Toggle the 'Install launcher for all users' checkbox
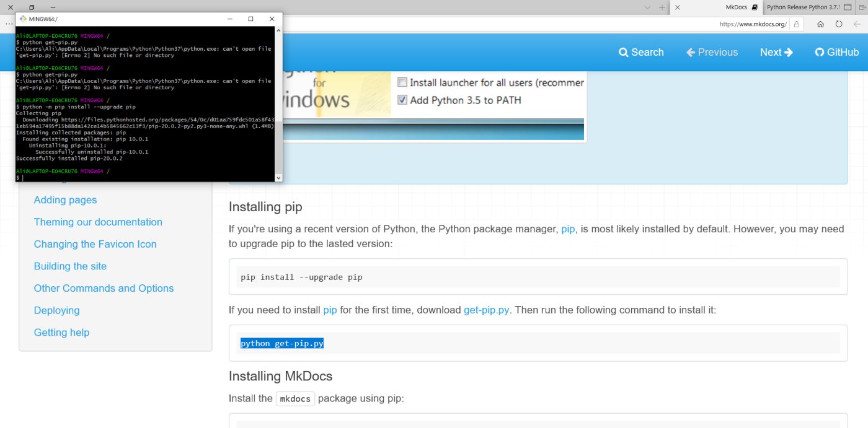This screenshot has width=868, height=428. click(x=402, y=82)
